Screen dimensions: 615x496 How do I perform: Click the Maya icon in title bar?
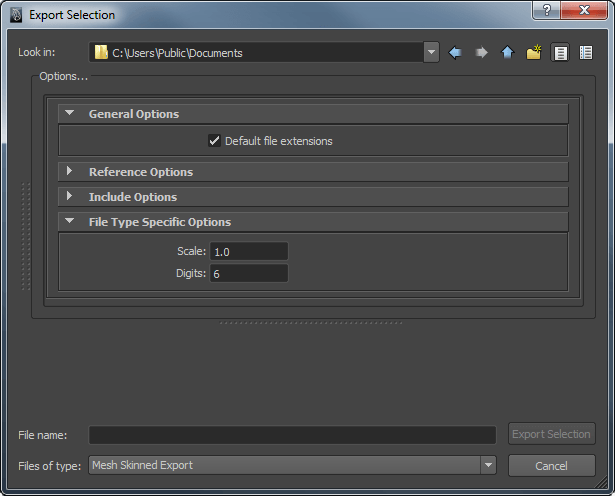(16, 15)
